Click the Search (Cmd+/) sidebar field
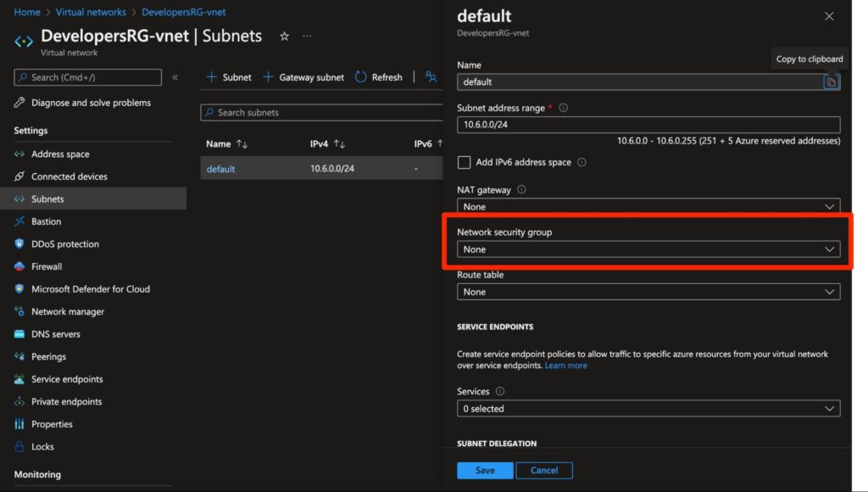The height and width of the screenshot is (492, 868). click(87, 77)
